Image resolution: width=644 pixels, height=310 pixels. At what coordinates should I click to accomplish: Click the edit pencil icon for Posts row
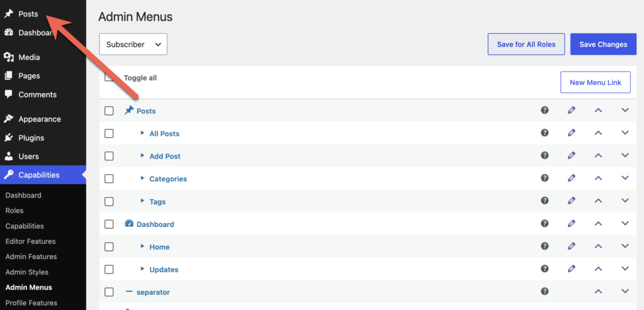click(572, 110)
